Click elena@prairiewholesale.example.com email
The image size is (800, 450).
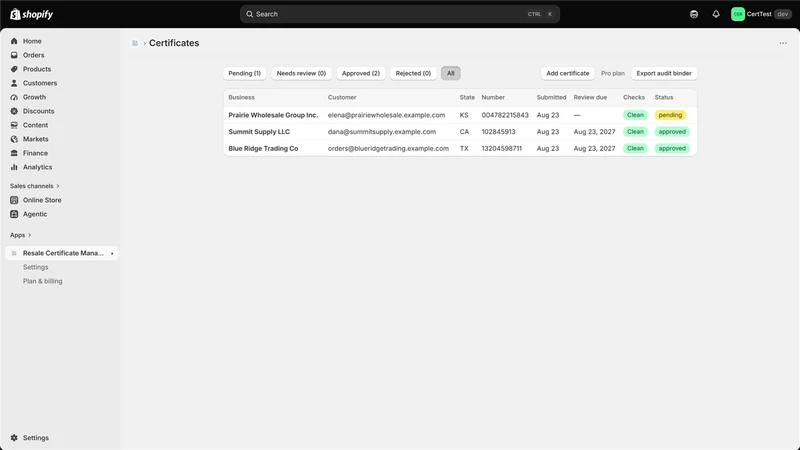(x=386, y=115)
